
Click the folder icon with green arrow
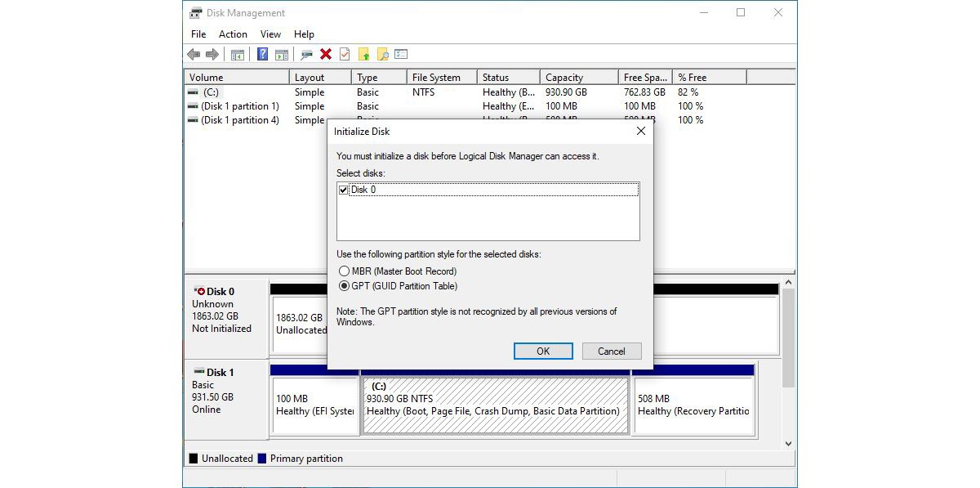[x=364, y=55]
